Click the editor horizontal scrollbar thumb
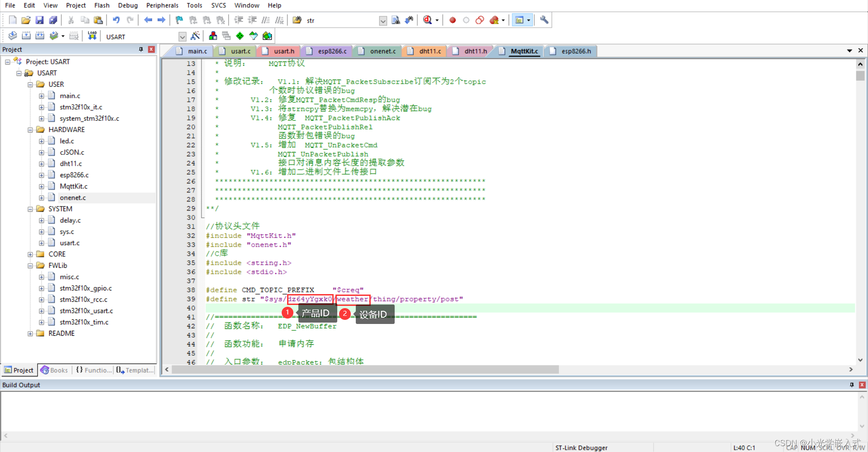Image resolution: width=868 pixels, height=452 pixels. 365,370
